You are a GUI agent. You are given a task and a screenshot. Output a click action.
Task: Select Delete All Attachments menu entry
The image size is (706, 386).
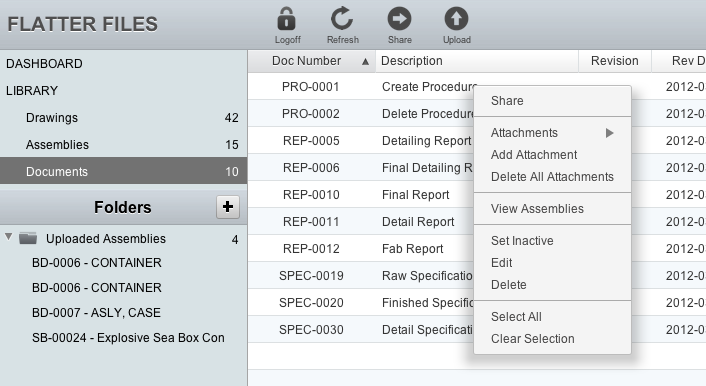tap(552, 177)
